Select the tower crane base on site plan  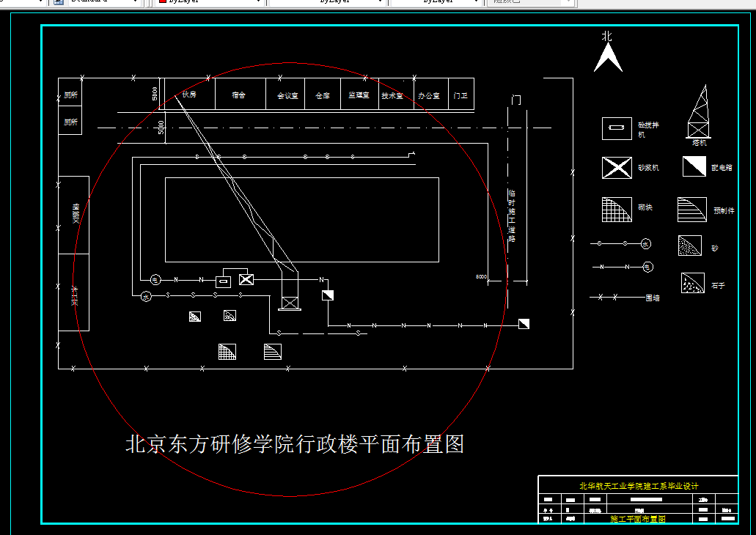(290, 303)
